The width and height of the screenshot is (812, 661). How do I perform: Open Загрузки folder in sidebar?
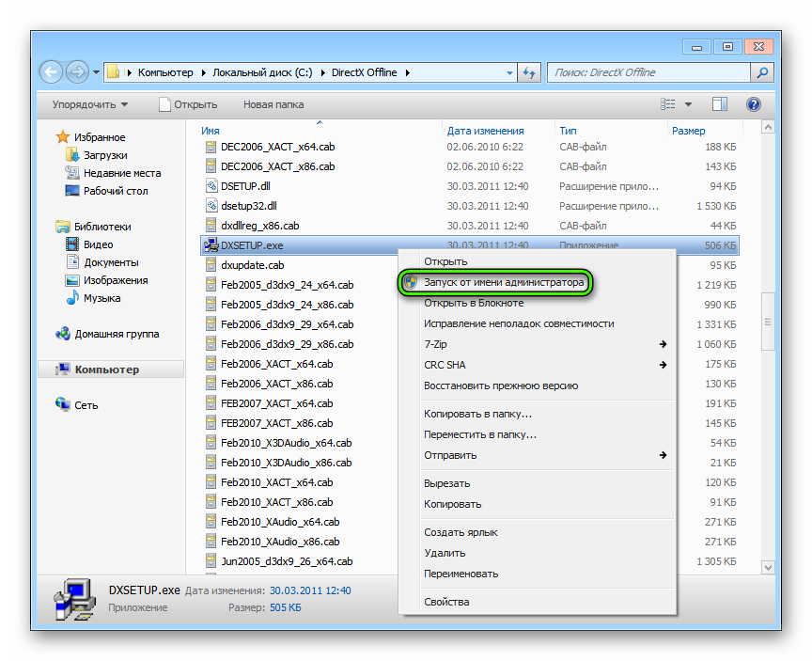click(96, 155)
